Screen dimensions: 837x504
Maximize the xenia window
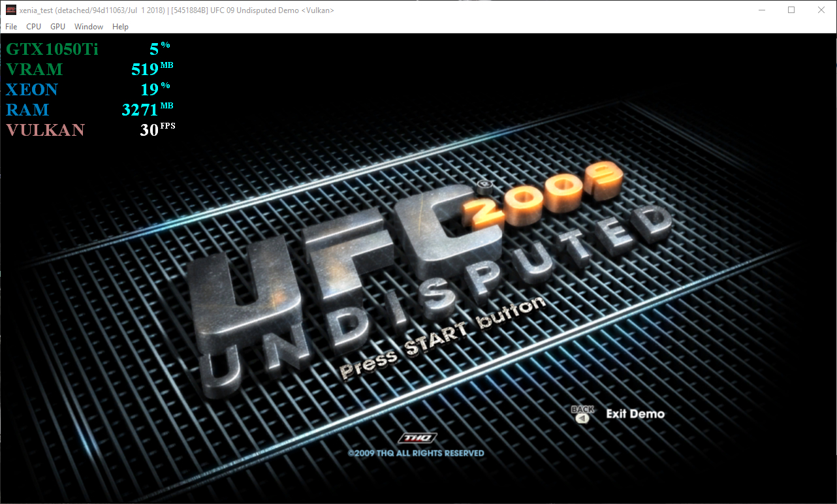791,10
